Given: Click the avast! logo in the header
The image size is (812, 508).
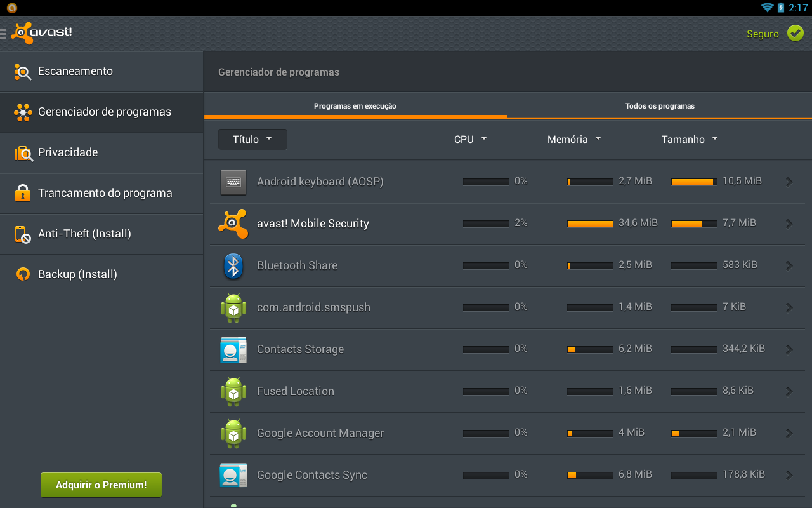Looking at the screenshot, I should (x=41, y=32).
